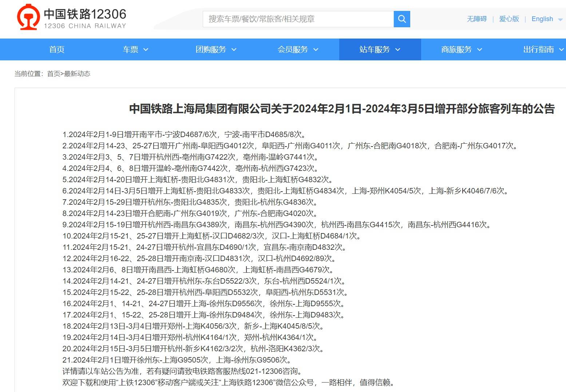566x392 pixels.
Task: Go to the 首页 nav tab
Action: pos(57,49)
